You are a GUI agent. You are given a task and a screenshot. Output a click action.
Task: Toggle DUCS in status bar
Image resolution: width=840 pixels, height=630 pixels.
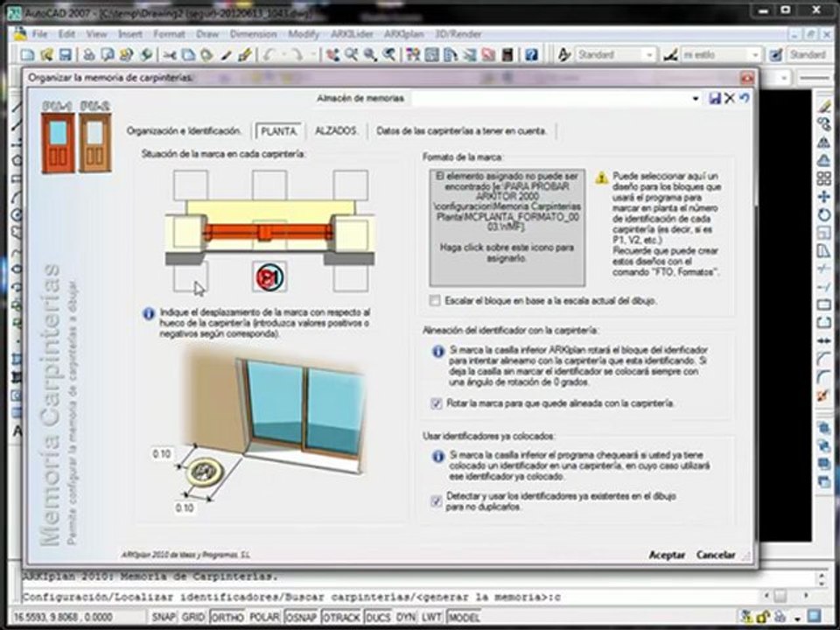click(x=378, y=618)
